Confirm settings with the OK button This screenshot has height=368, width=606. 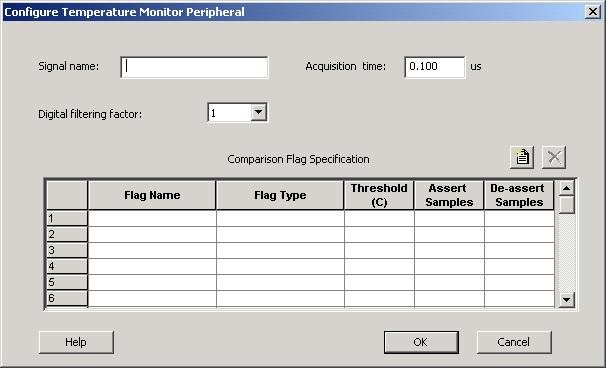point(421,342)
